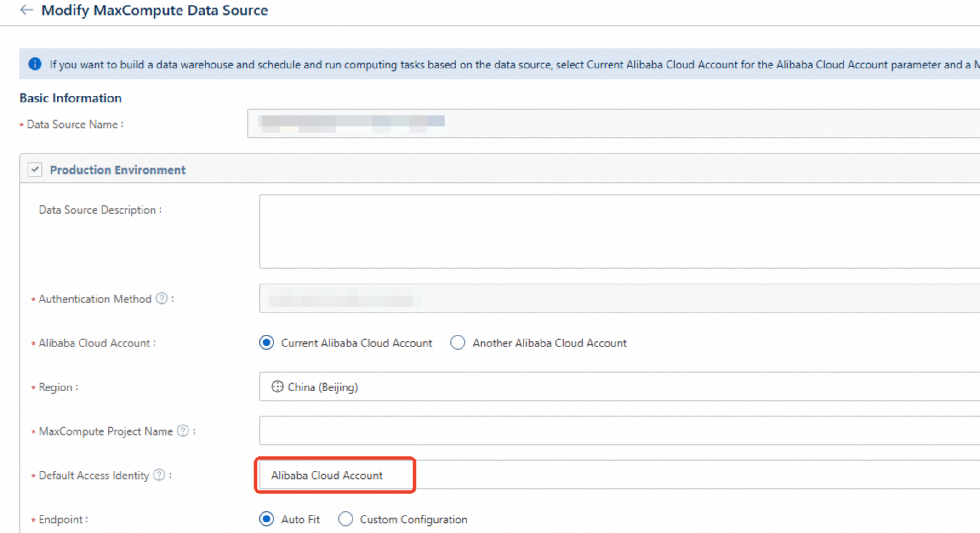Choose Auto Fit endpoint option

click(267, 519)
